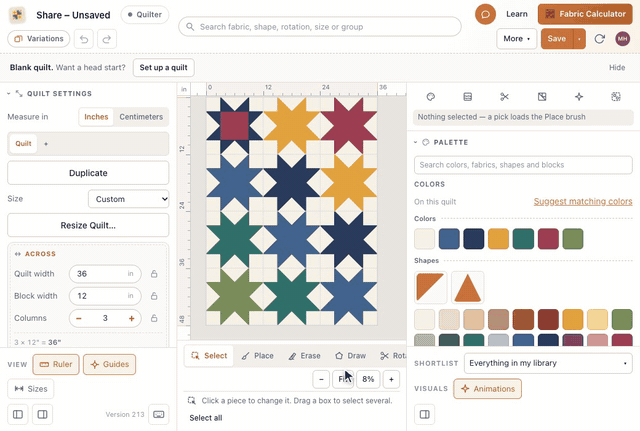Viewport: 640px width, 431px height.
Task: Zoom out with the minus button
Action: (321, 379)
